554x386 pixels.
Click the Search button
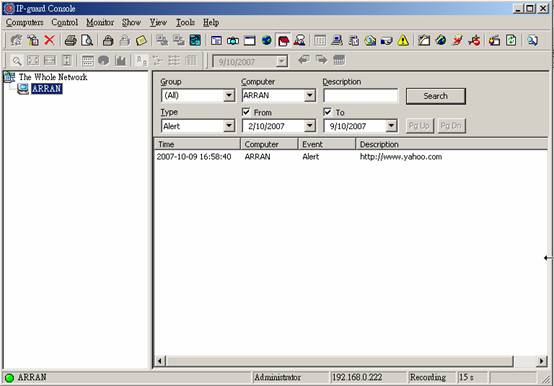pyautogui.click(x=436, y=96)
